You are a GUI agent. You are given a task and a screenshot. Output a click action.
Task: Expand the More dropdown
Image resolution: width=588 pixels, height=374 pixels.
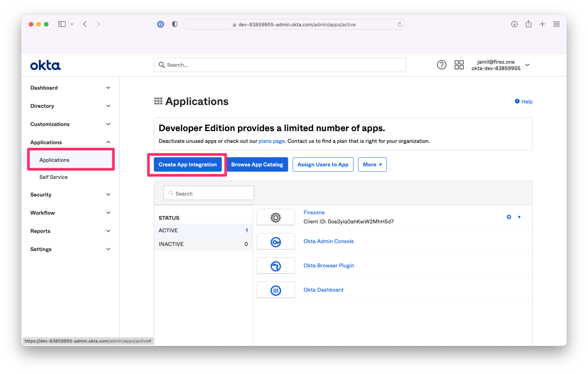pyautogui.click(x=372, y=164)
